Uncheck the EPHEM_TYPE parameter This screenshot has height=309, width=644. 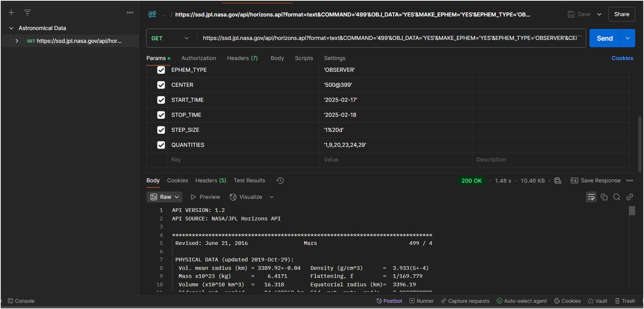tap(161, 70)
